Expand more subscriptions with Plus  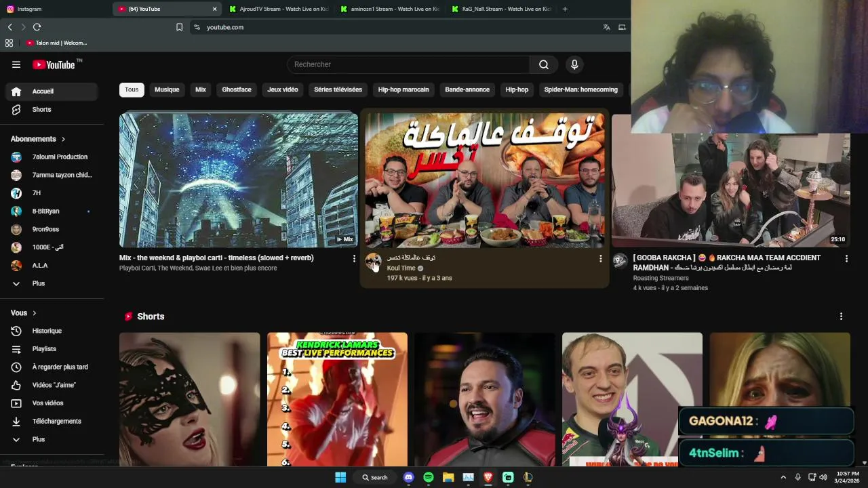point(52,283)
